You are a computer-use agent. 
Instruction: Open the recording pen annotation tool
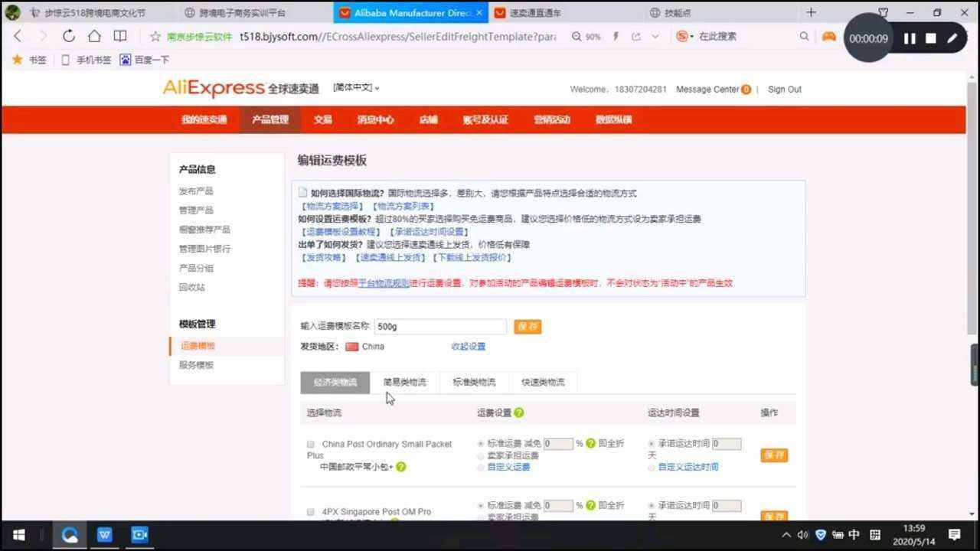[x=952, y=38]
